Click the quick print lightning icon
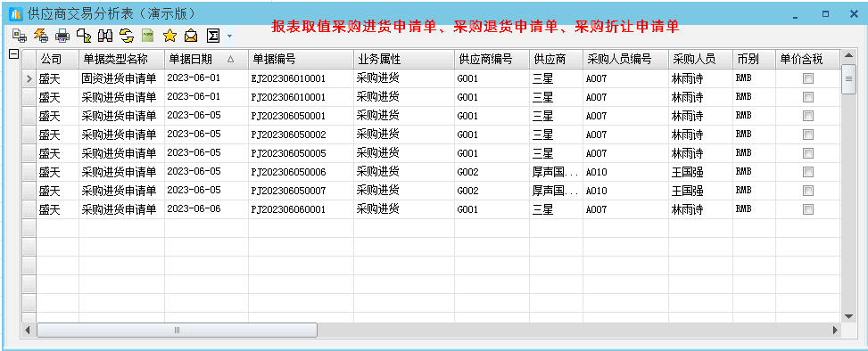 pyautogui.click(x=41, y=36)
